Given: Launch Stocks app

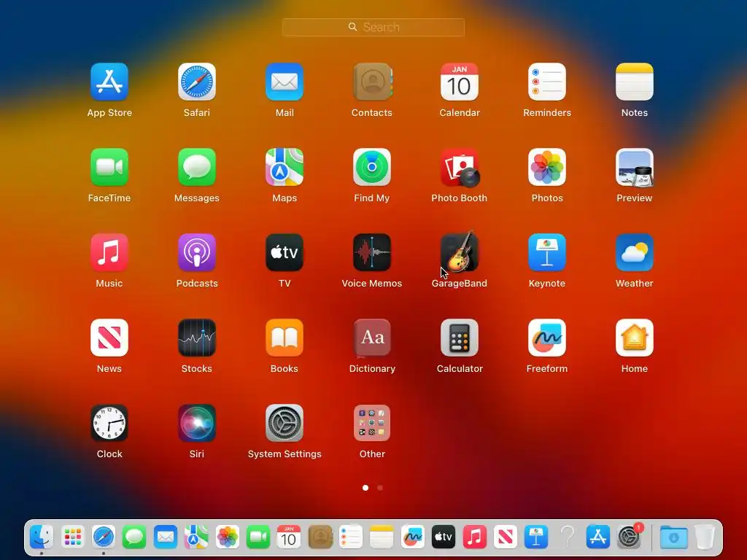Looking at the screenshot, I should click(197, 338).
